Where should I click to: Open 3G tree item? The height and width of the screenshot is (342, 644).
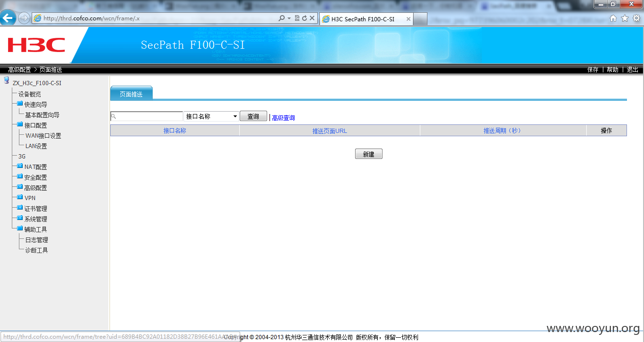click(22, 157)
